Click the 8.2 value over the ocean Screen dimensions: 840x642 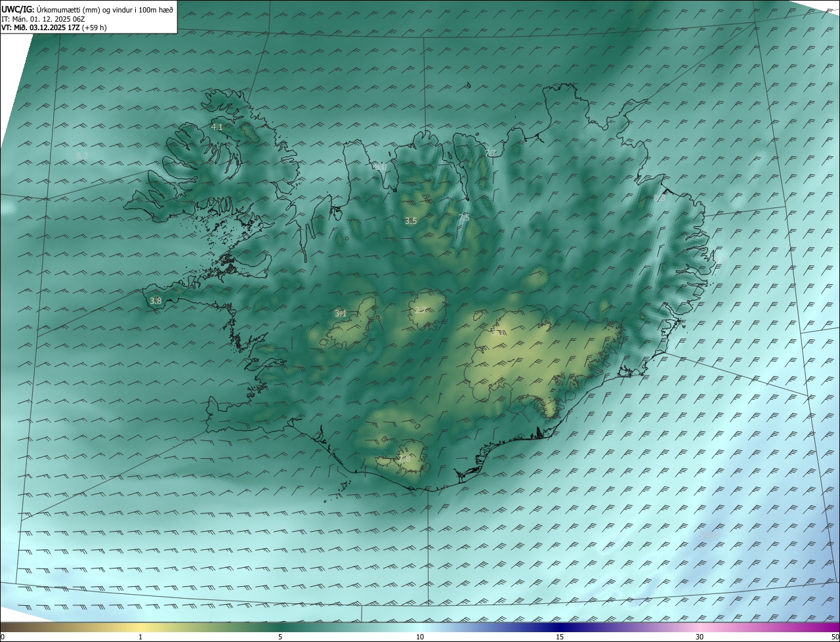click(82, 156)
